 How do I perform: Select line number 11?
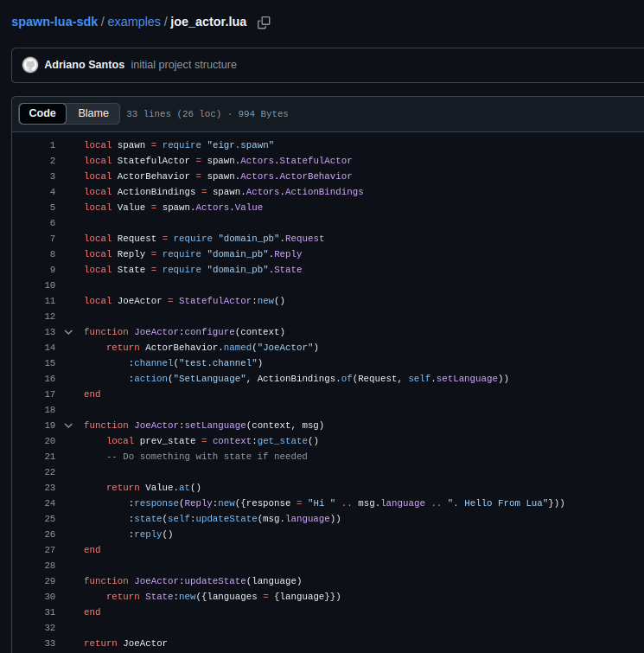pyautogui.click(x=50, y=301)
